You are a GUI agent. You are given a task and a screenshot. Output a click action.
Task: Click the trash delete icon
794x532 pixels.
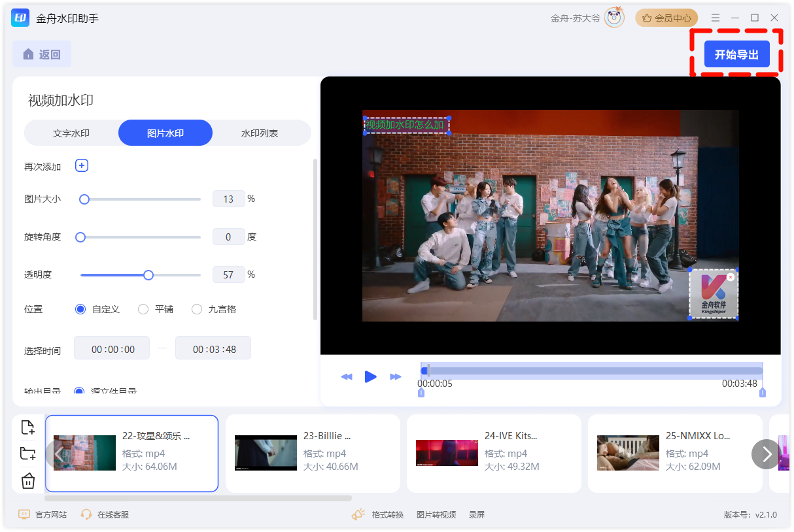(x=27, y=482)
